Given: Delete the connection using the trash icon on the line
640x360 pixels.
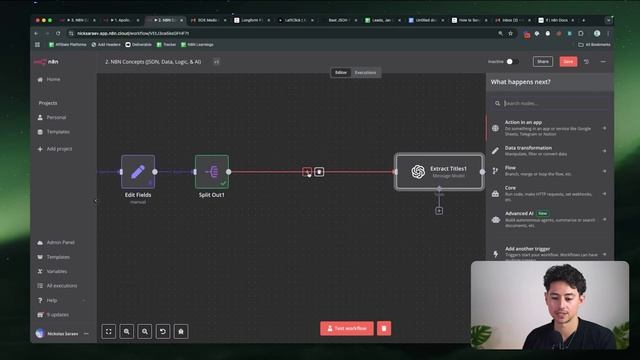Looking at the screenshot, I should (x=319, y=172).
